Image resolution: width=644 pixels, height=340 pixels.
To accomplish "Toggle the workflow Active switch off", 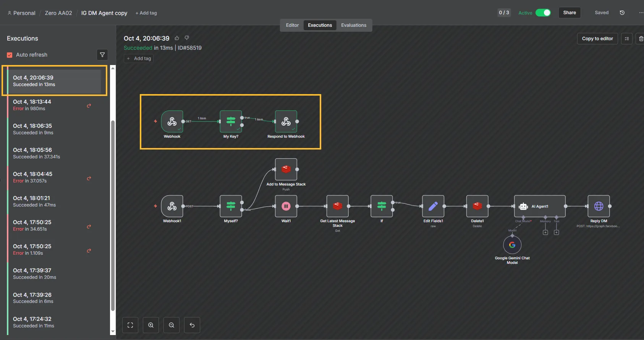I will [543, 13].
